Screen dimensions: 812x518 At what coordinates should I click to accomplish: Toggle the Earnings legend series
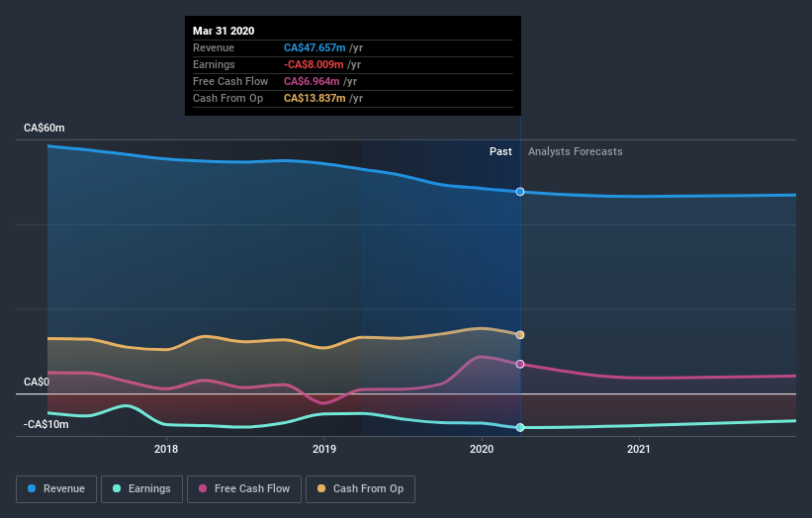pyautogui.click(x=141, y=489)
